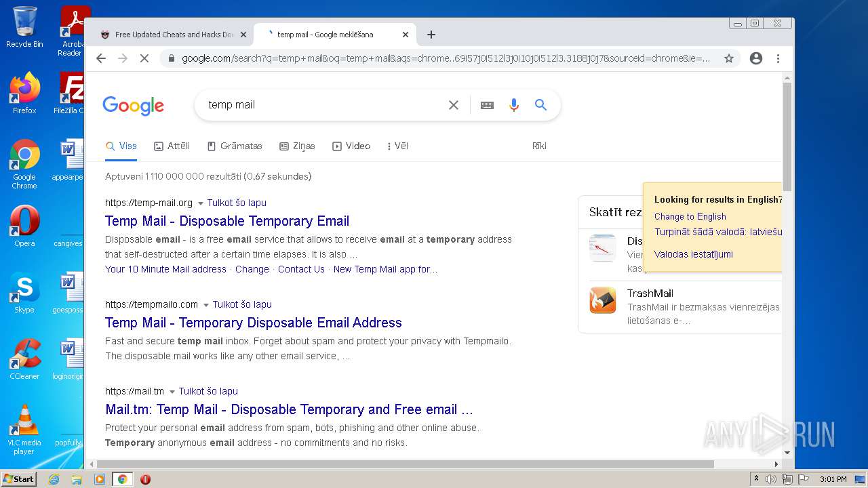Image resolution: width=868 pixels, height=488 pixels.
Task: View site info lock icon
Action: (x=171, y=58)
